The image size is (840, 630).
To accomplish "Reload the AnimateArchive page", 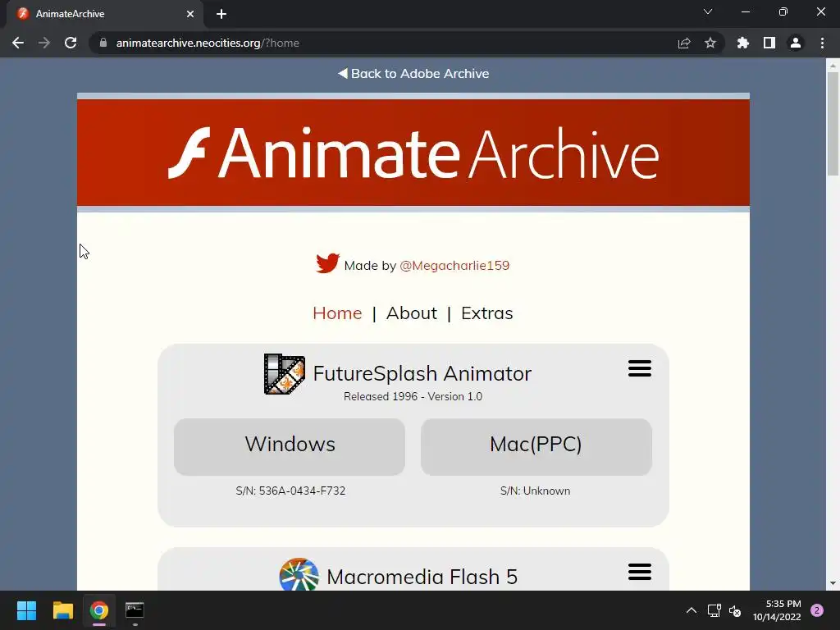I will click(x=71, y=43).
